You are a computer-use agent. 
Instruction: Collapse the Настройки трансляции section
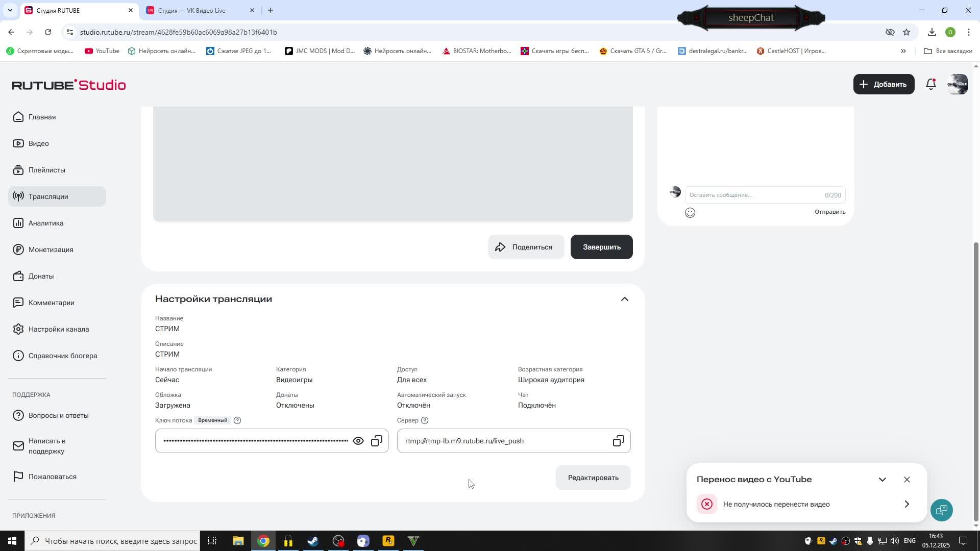[624, 299]
